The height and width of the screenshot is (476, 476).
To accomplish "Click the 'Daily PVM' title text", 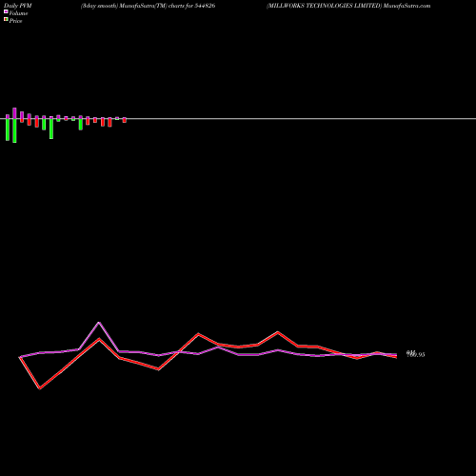I will 18,6.
